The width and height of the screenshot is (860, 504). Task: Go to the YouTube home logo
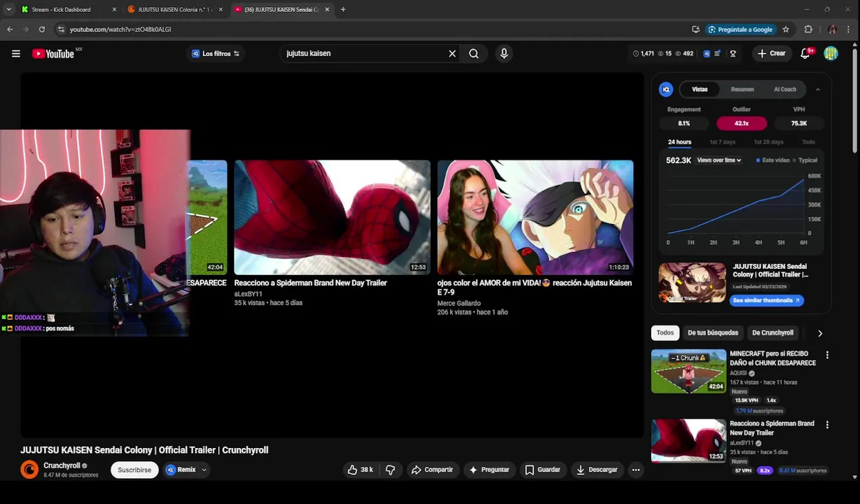(53, 53)
